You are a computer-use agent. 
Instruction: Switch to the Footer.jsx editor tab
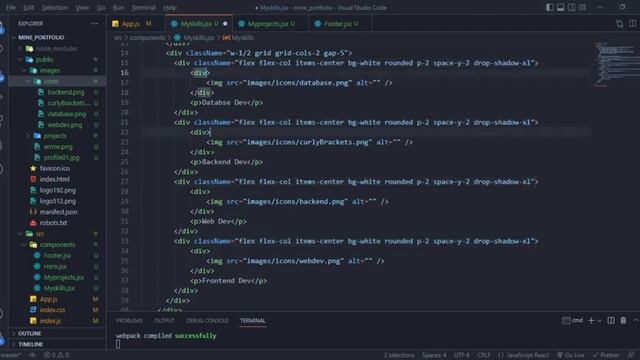point(338,24)
